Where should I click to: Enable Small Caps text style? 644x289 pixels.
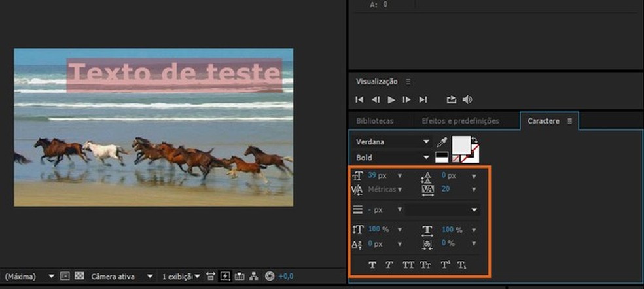pyautogui.click(x=425, y=265)
